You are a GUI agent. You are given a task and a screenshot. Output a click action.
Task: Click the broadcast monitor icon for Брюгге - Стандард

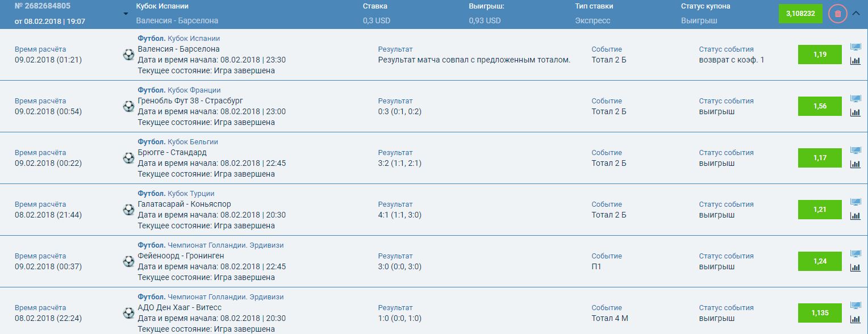[856, 151]
